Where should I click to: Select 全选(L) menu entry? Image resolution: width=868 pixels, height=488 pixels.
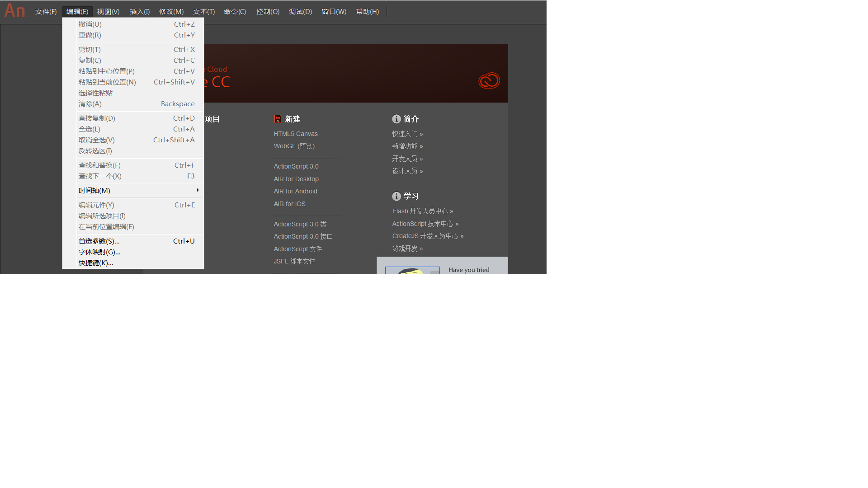133,129
